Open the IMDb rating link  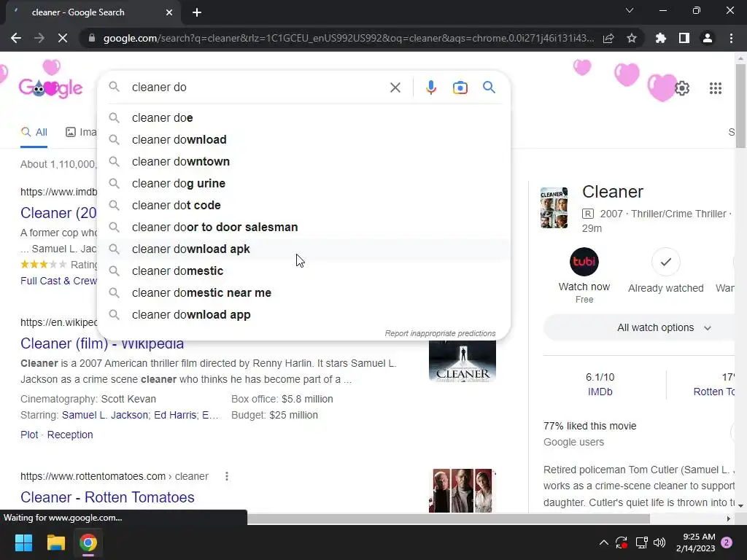point(600,392)
